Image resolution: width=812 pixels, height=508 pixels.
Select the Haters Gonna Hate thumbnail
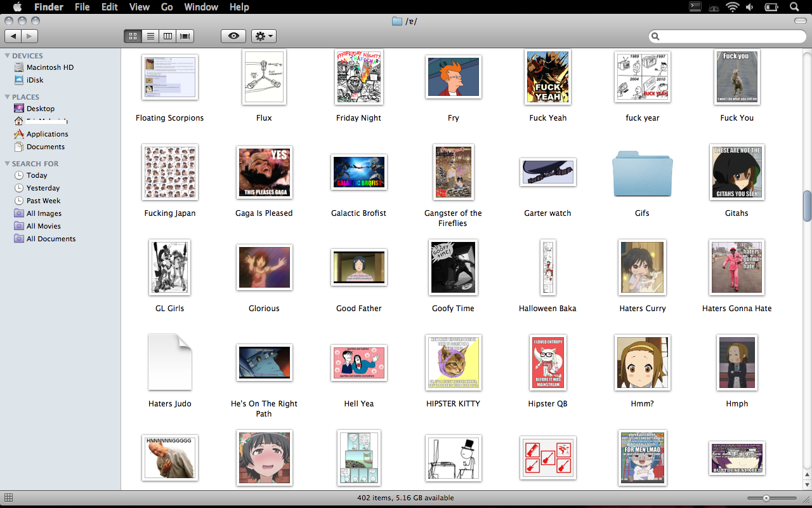737,267
